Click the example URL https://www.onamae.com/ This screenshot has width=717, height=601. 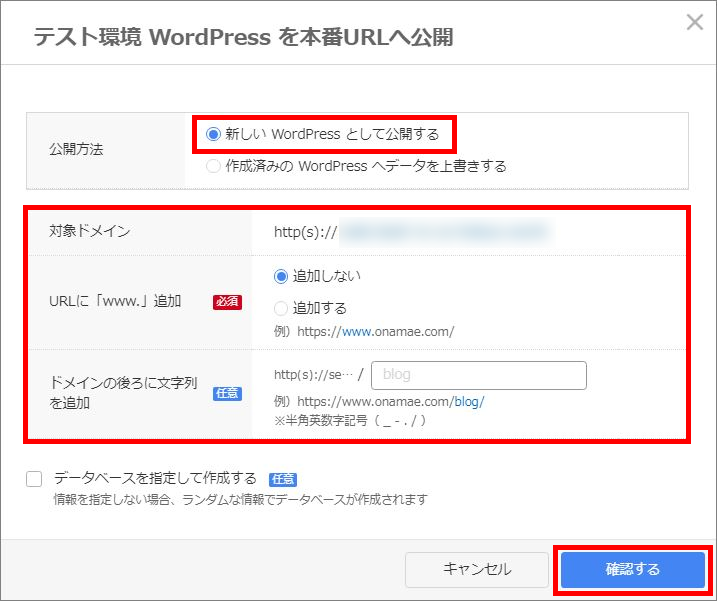tap(375, 332)
